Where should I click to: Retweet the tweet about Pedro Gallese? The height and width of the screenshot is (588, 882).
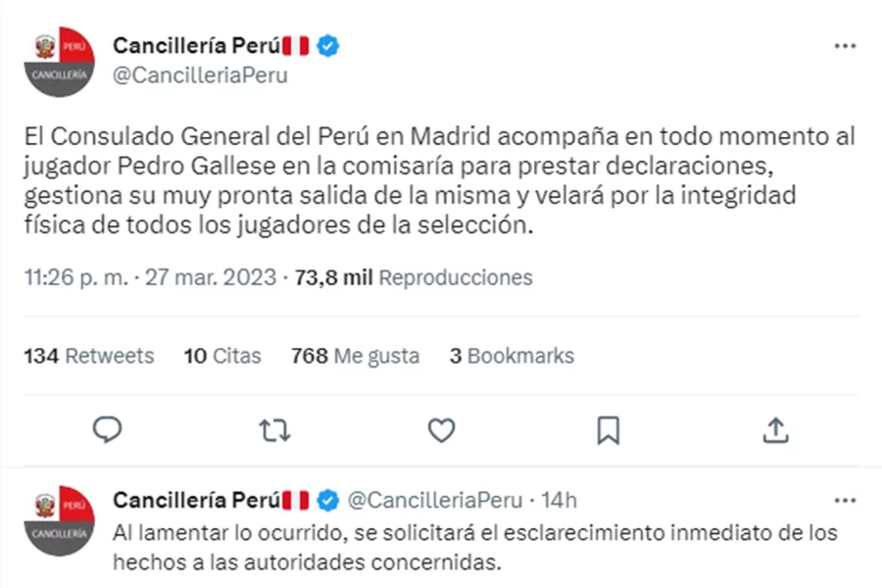tap(274, 429)
